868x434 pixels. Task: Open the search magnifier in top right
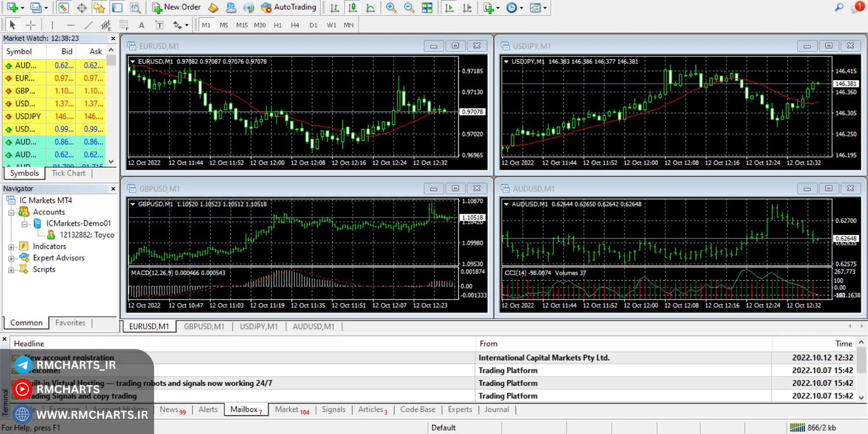839,7
